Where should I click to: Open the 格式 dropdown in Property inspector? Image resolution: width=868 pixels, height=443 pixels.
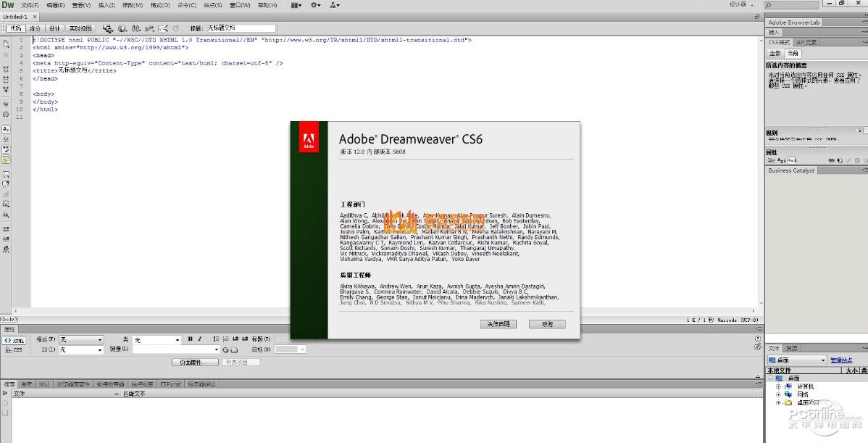[80, 339]
